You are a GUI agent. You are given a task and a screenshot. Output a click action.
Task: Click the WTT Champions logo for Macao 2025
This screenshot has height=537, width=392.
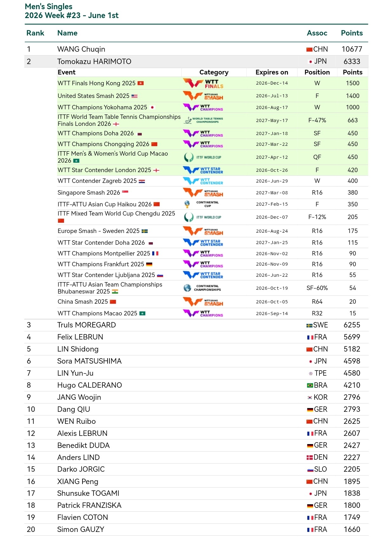203,314
